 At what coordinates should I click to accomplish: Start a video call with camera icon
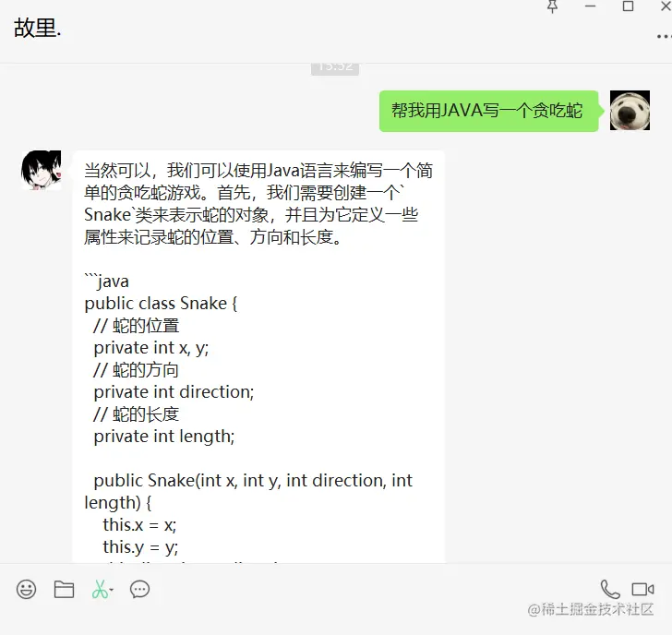pos(642,589)
